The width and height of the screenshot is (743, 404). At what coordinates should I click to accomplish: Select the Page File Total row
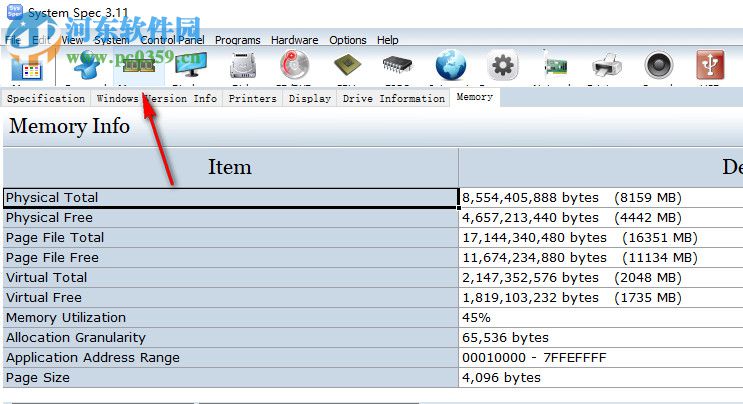[230, 238]
